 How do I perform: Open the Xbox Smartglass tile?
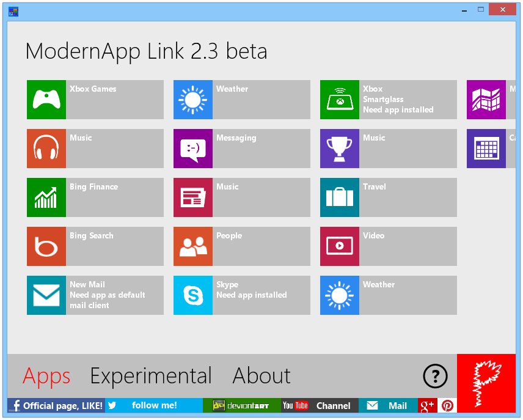tap(389, 100)
